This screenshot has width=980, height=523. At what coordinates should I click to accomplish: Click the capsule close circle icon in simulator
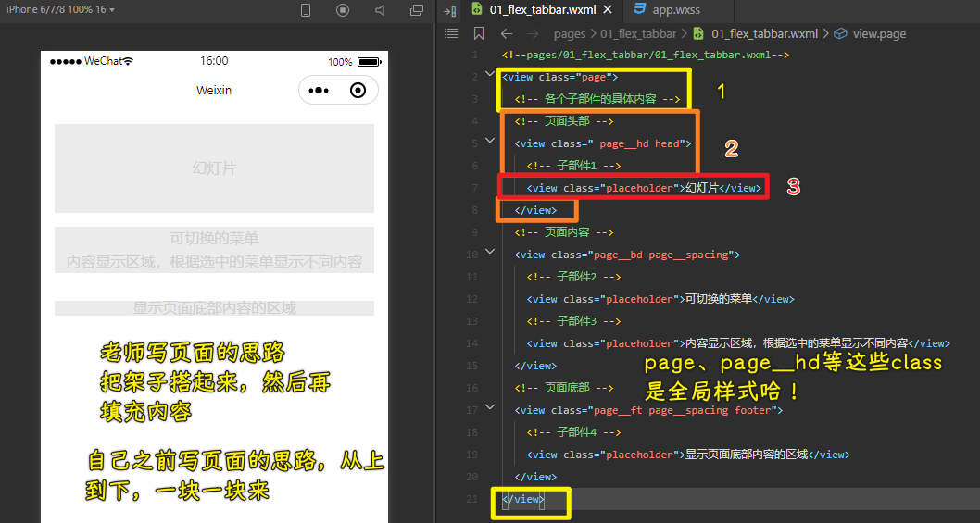coord(358,91)
